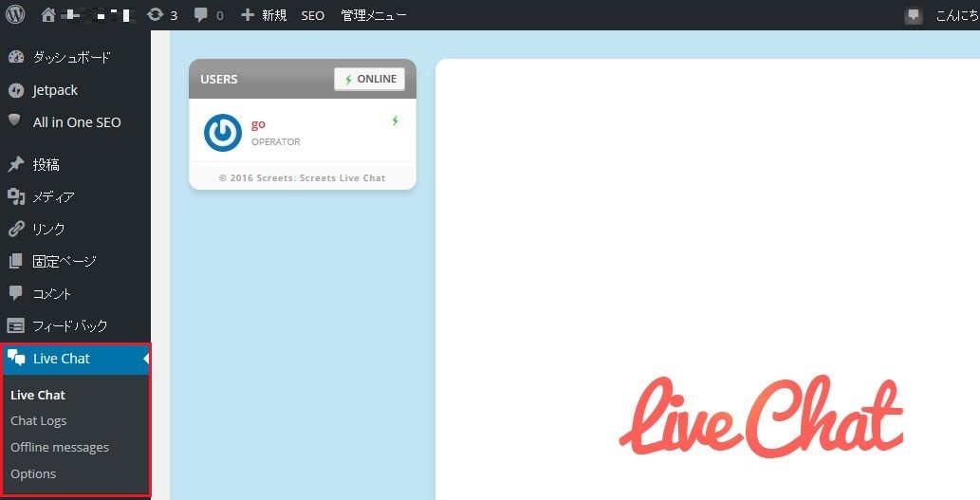Open the Live Chat submenu link
The width and height of the screenshot is (980, 500).
pyautogui.click(x=38, y=395)
